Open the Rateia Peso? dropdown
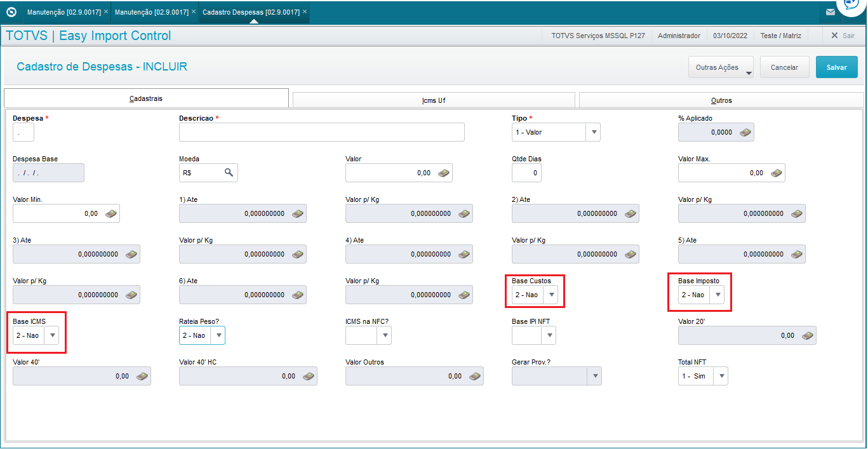This screenshot has height=449, width=868. pyautogui.click(x=218, y=335)
